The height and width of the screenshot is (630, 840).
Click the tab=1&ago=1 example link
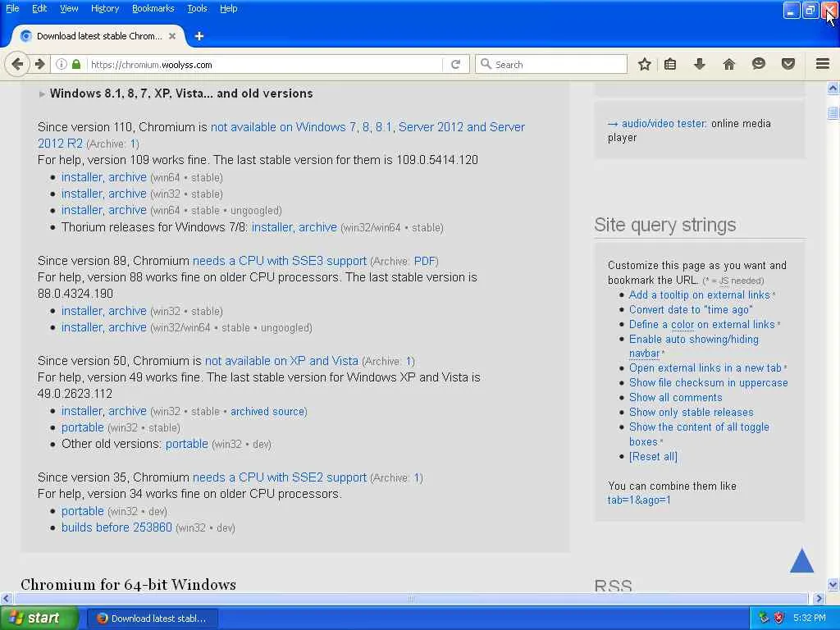(638, 500)
